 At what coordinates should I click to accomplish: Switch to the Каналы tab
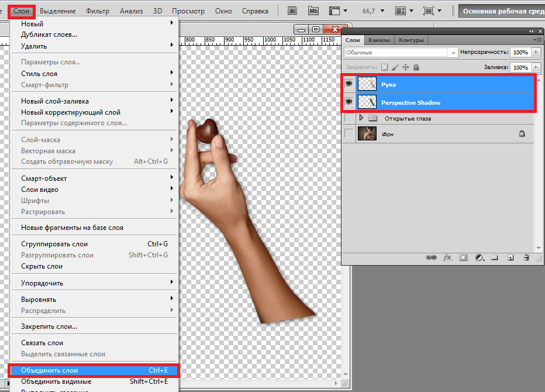click(x=379, y=40)
